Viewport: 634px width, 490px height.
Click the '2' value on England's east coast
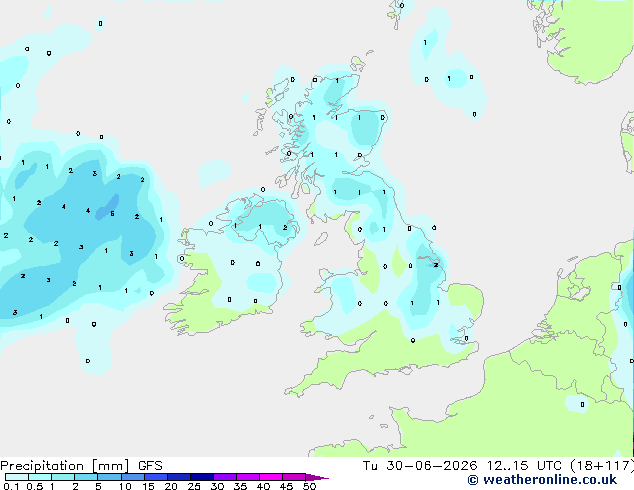coord(436,265)
